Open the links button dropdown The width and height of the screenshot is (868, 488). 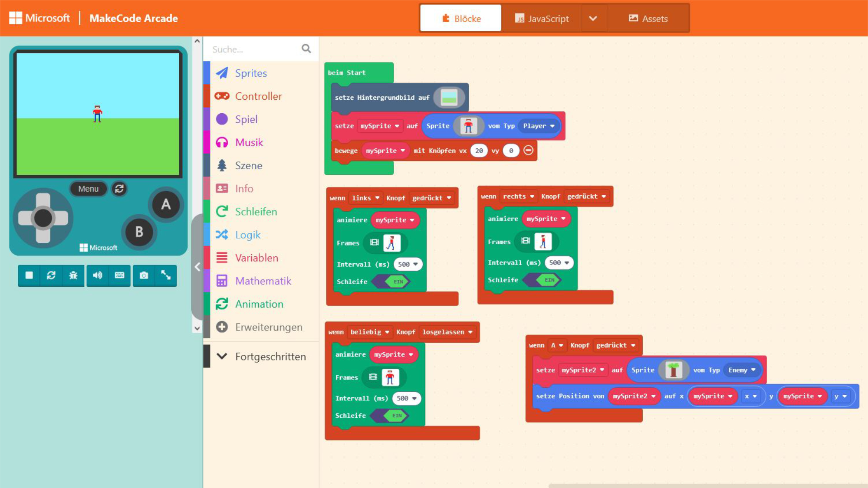365,198
